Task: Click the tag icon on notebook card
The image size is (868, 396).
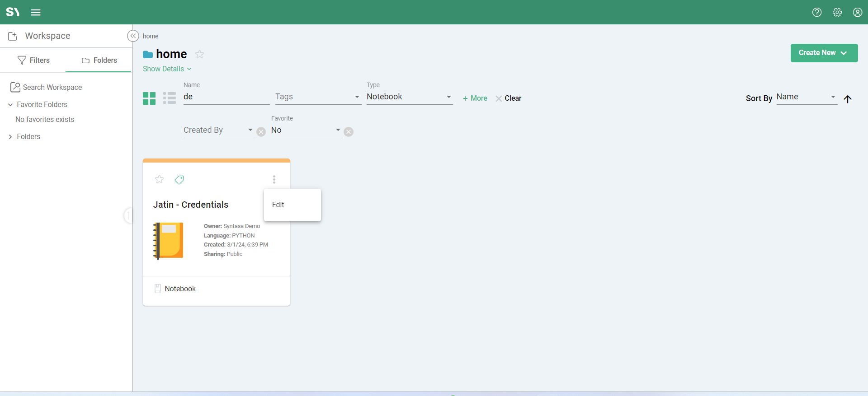Action: click(x=179, y=180)
